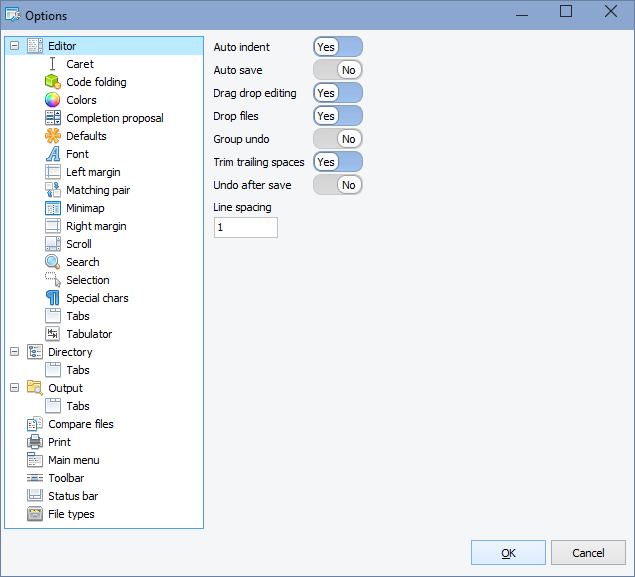Select Tabs under Editor
635x577 pixels.
pos(78,316)
